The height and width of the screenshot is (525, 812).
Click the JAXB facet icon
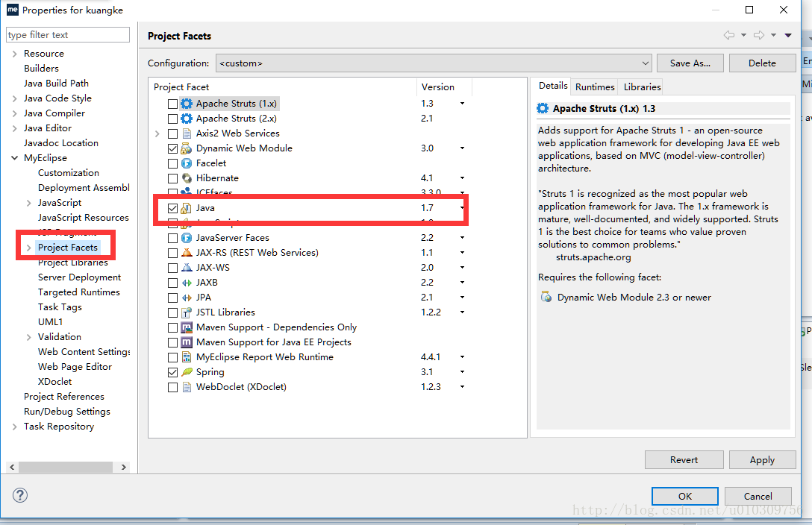[187, 283]
